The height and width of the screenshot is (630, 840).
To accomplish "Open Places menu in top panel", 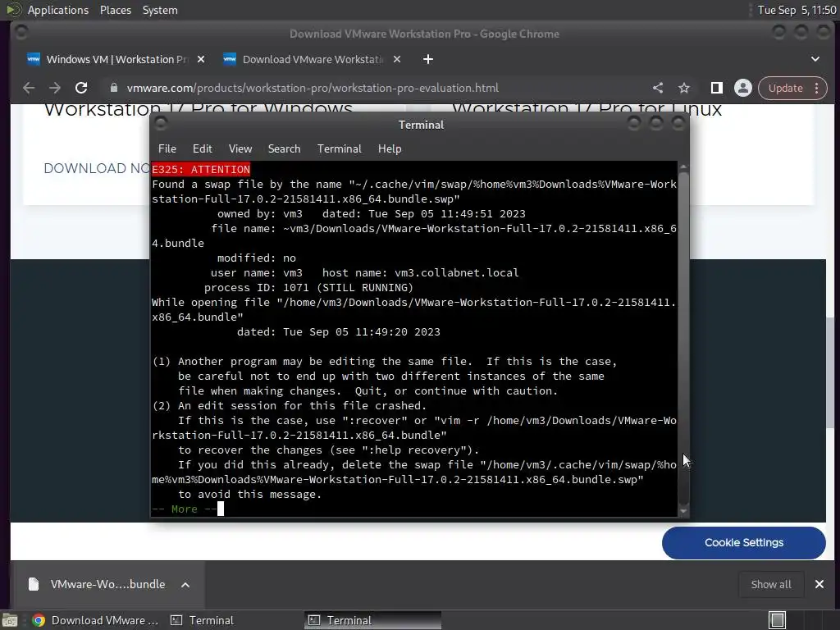I will tap(115, 10).
